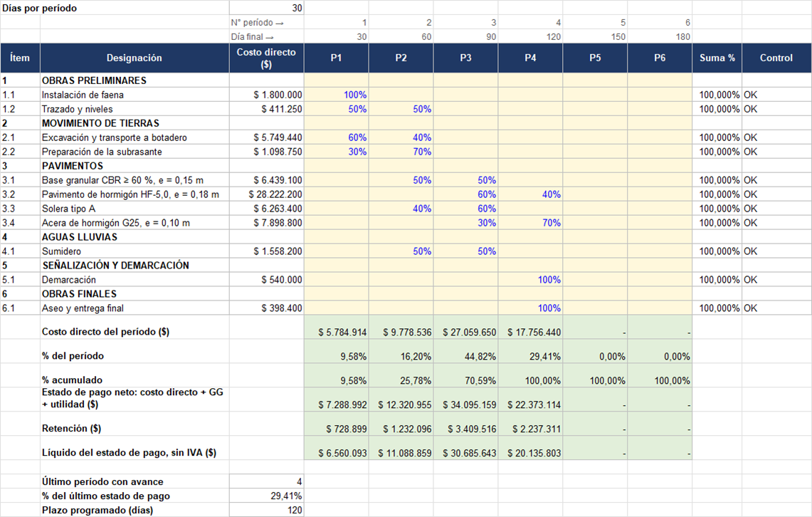Click Base granular CBR designation
Screen dimensions: 812x517
(x=135, y=180)
